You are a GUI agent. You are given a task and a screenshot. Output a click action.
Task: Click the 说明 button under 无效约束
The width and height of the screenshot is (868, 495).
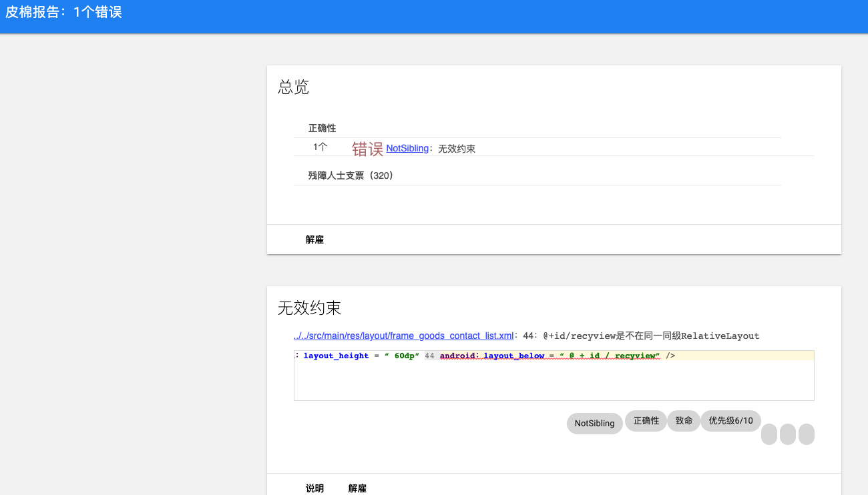click(x=313, y=488)
